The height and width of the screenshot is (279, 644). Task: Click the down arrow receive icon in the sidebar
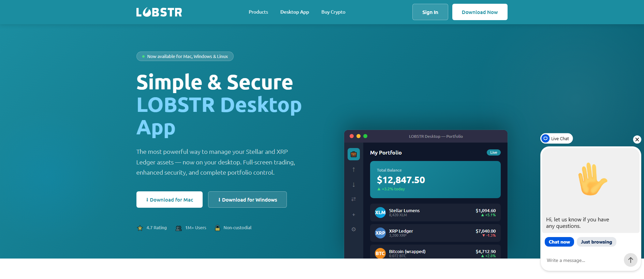354,185
